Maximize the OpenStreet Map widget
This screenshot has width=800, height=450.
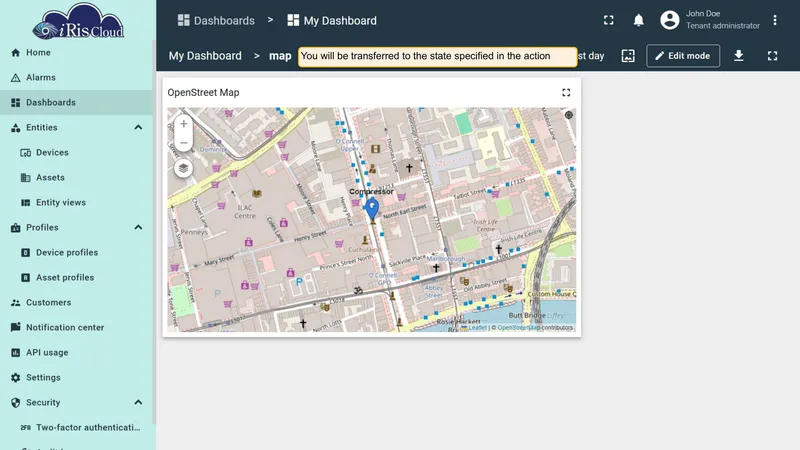click(566, 92)
